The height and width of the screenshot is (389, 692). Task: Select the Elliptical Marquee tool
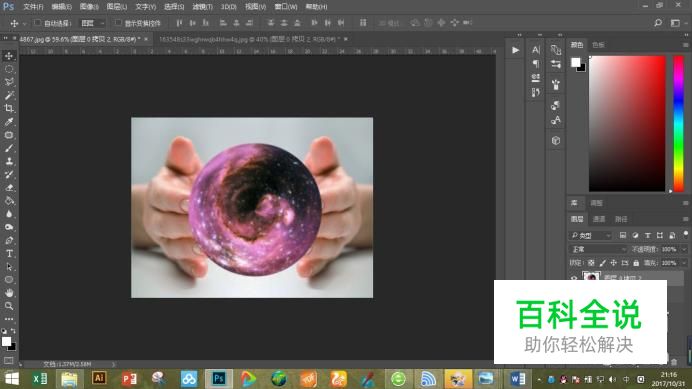[x=9, y=69]
